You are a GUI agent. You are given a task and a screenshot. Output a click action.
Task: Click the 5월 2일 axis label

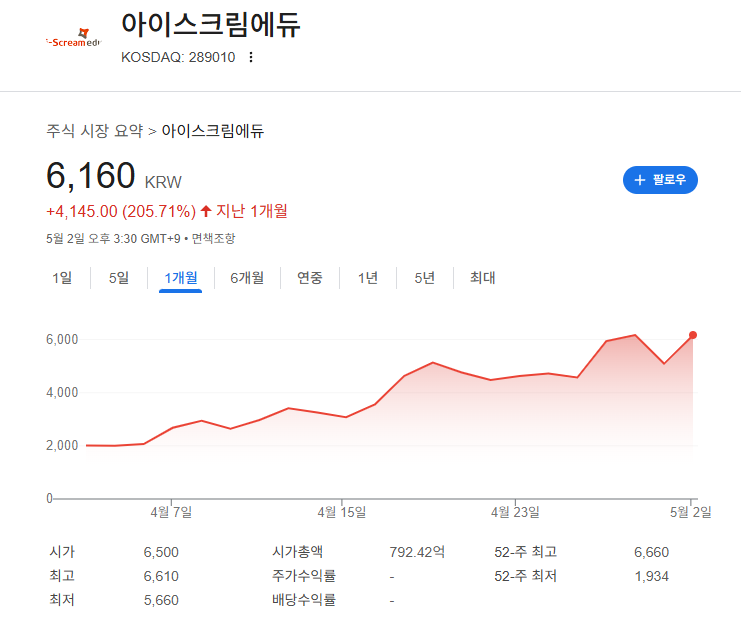pyautogui.click(x=690, y=512)
